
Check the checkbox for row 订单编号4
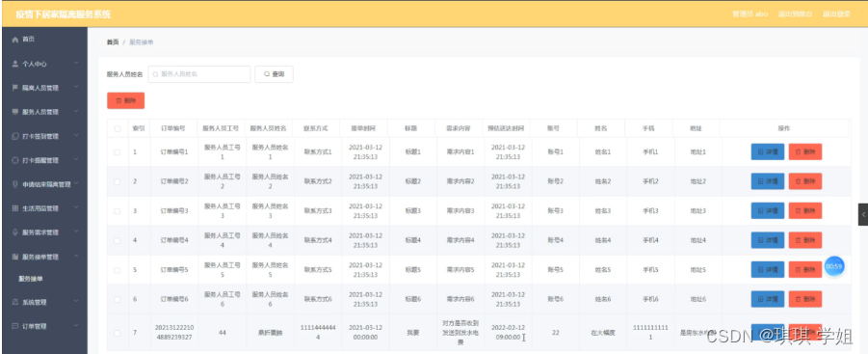point(117,240)
